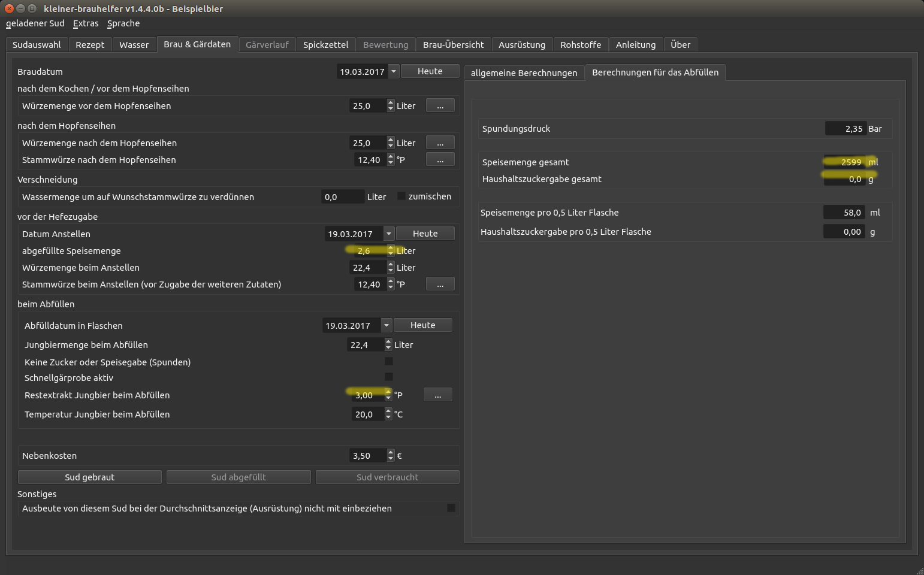The image size is (924, 575).
Task: Toggle 'Schnellgärprobe aktiv' checkbox
Action: point(389,377)
